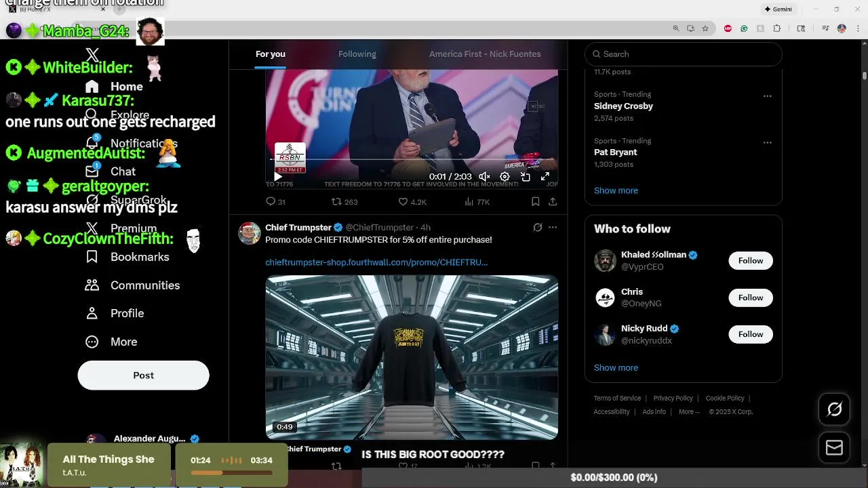The width and height of the screenshot is (868, 488).
Task: Switch to the For you tab
Action: (x=271, y=54)
